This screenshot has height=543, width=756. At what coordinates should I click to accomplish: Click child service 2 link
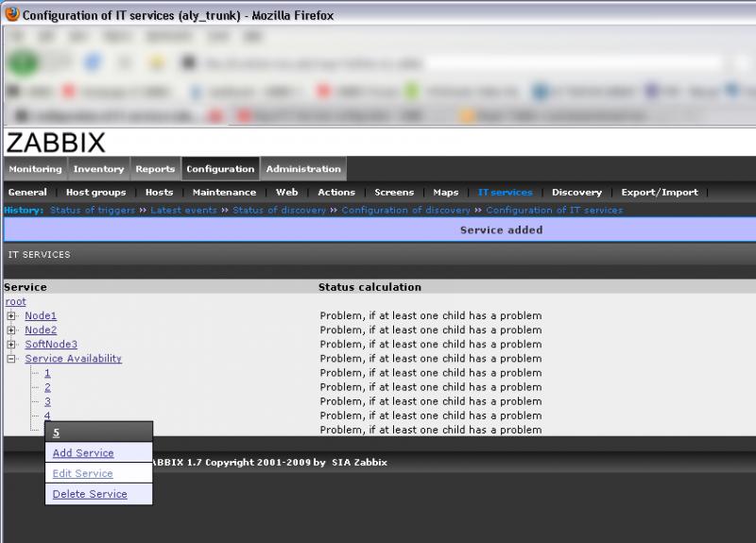(47, 387)
